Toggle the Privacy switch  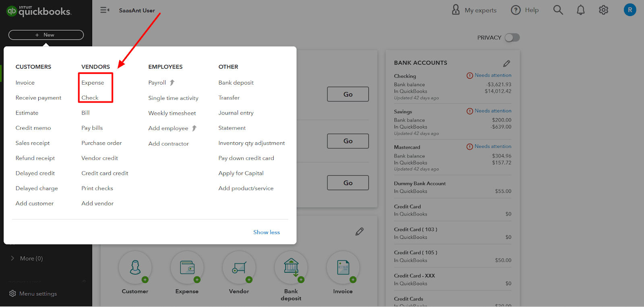click(512, 37)
